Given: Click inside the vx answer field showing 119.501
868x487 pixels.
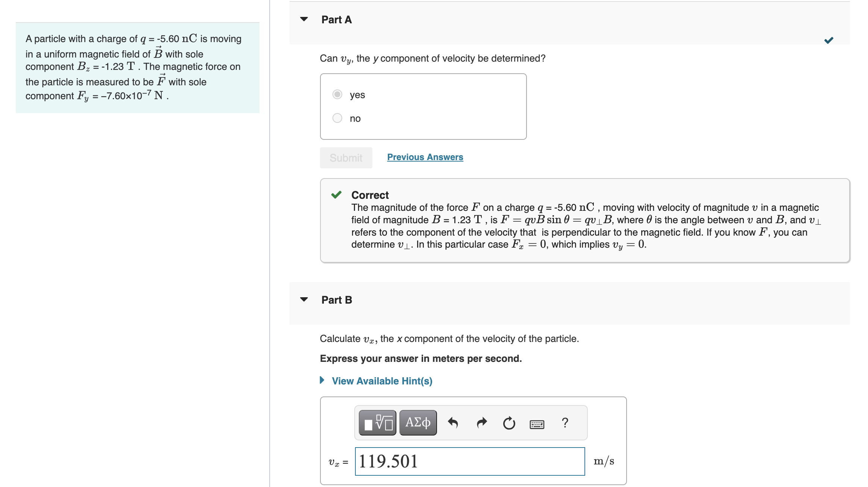Looking at the screenshot, I should click(x=469, y=461).
